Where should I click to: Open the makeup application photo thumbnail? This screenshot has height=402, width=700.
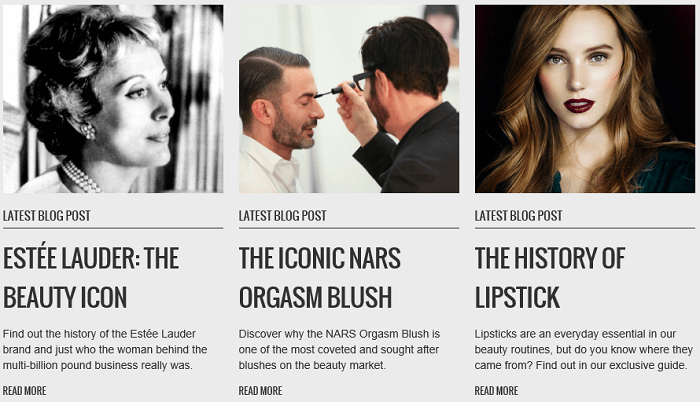click(x=349, y=99)
